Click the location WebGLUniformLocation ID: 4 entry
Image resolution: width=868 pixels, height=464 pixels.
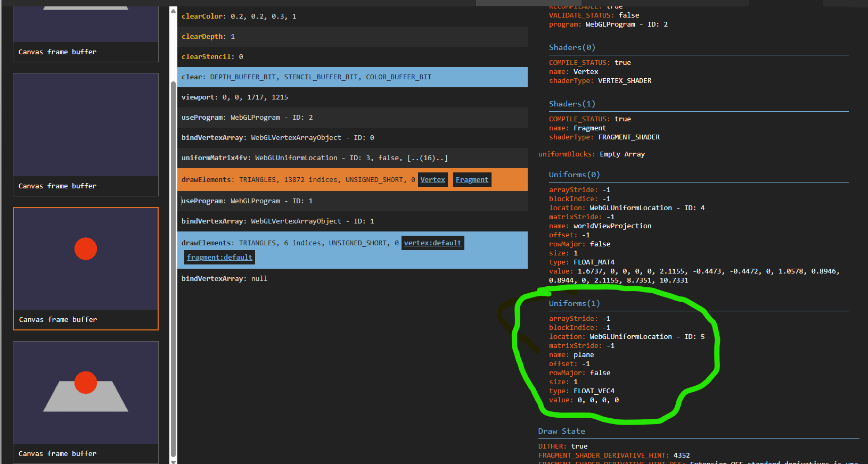tap(627, 208)
